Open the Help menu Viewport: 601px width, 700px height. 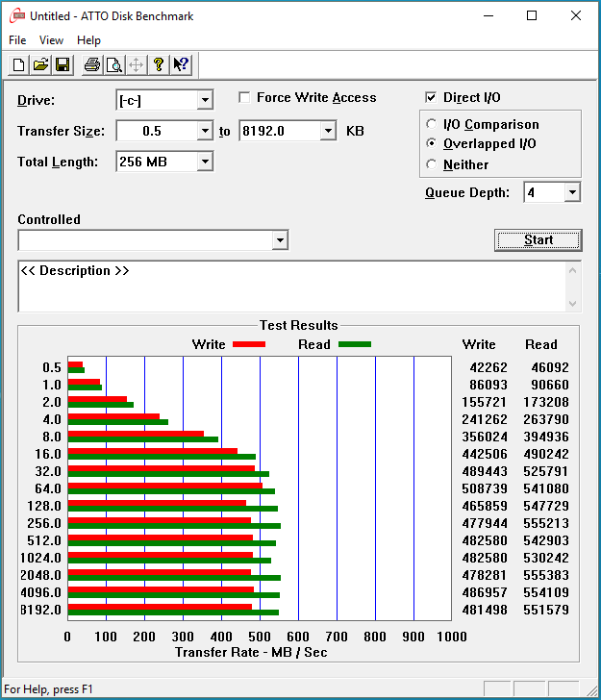pos(88,40)
